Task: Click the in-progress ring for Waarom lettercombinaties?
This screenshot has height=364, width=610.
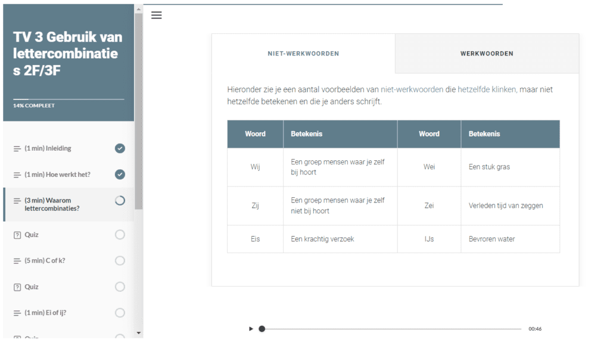Action: coord(120,200)
